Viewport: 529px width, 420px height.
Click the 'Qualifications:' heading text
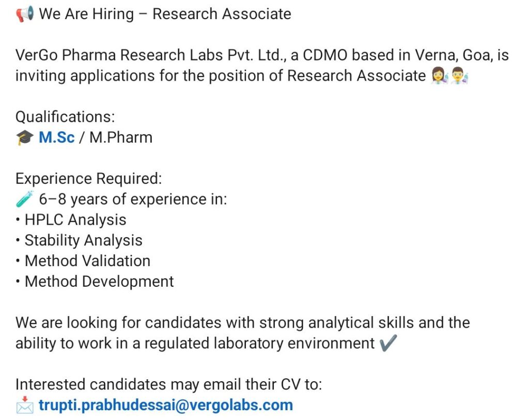[65, 117]
